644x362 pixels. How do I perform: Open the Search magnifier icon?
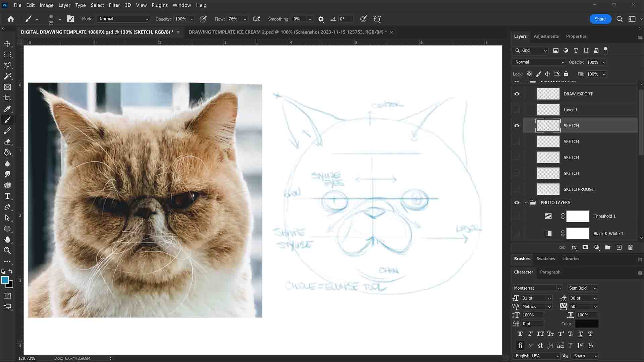pyautogui.click(x=620, y=19)
